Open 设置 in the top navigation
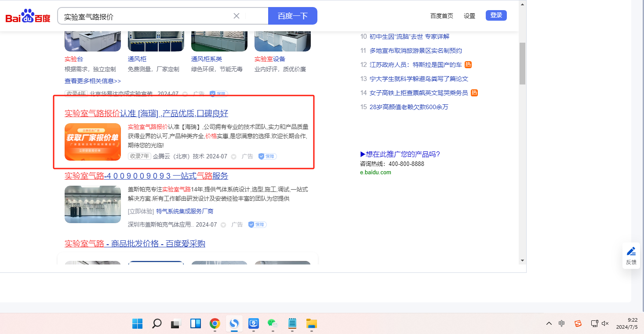 pyautogui.click(x=469, y=16)
